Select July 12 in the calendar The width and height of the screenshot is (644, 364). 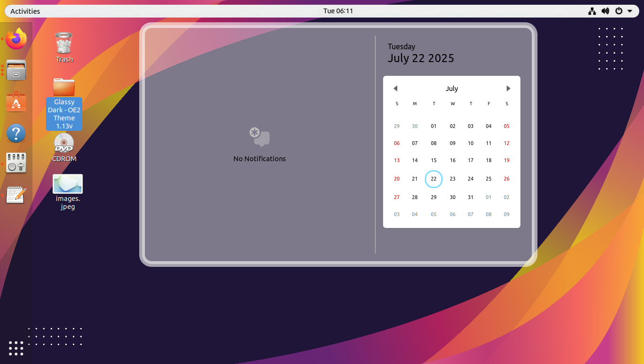507,144
